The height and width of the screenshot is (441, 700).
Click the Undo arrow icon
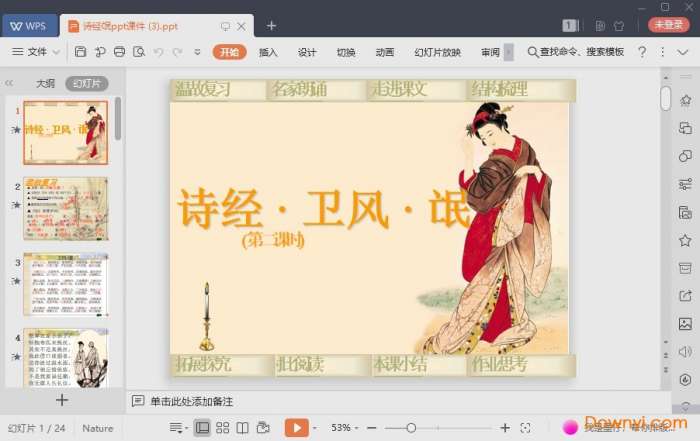click(158, 52)
